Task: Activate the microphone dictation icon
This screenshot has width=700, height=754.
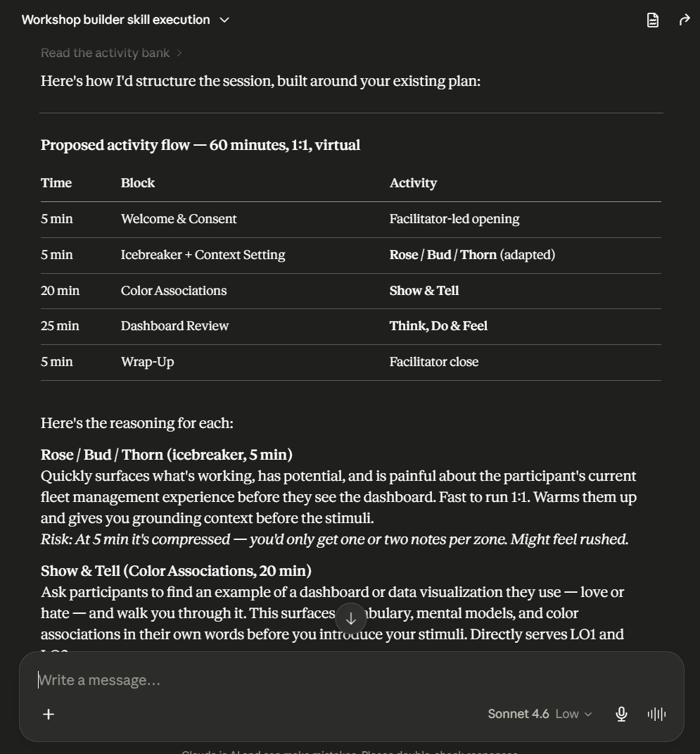Action: click(621, 714)
